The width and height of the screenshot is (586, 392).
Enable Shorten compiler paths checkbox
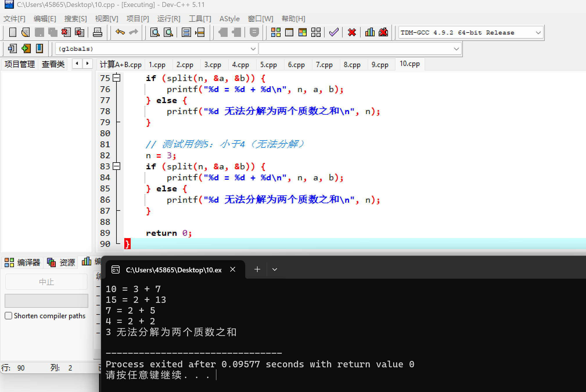coord(8,316)
